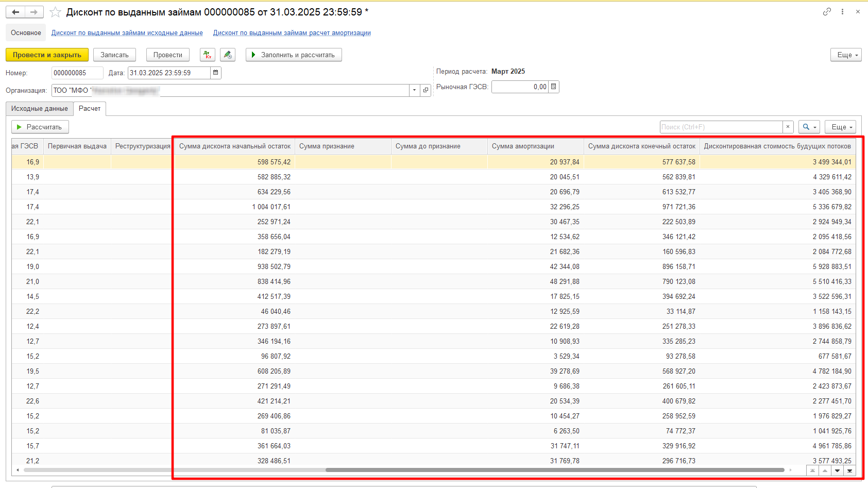868x488 pixels.
Task: Open calculator for Рыночная ГЭСВ field
Action: tap(554, 87)
